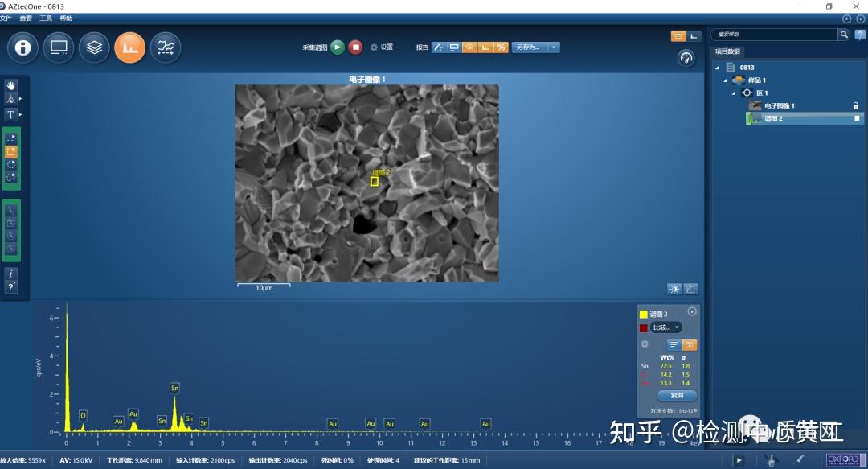Open the 查看 menu
Viewport: 868px width, 469px height.
[x=26, y=18]
